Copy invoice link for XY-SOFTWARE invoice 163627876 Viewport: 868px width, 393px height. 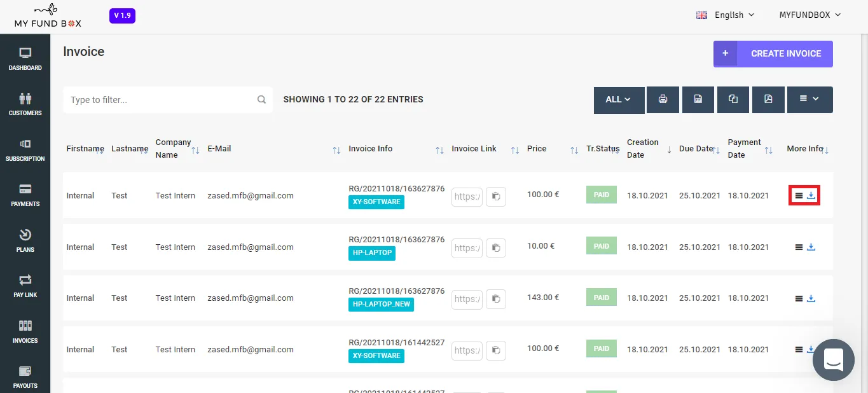[496, 197]
